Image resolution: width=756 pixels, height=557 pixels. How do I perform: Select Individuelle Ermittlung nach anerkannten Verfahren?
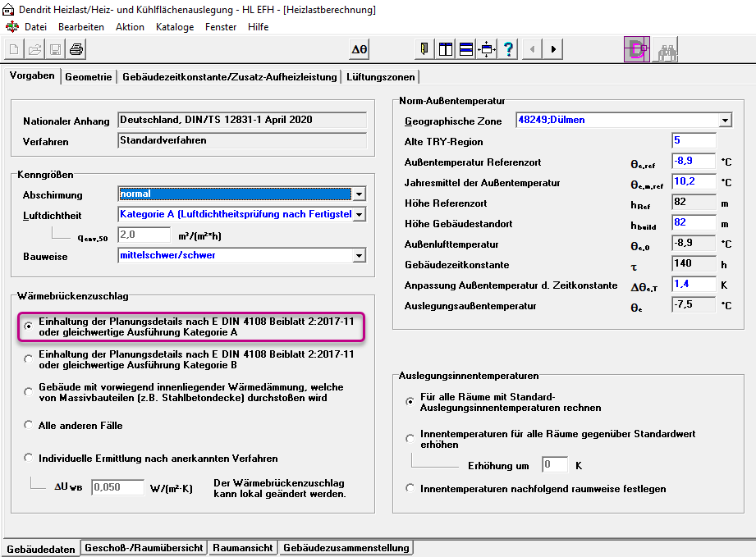(29, 458)
